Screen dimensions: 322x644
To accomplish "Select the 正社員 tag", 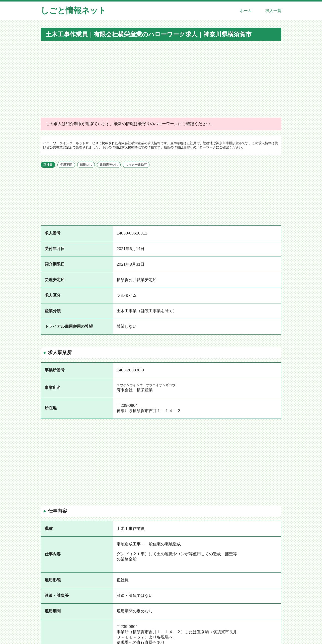I will 48,165.
